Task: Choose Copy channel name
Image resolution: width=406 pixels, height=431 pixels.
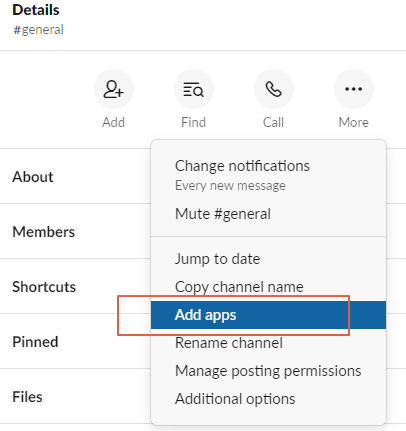Action: pyautogui.click(x=268, y=287)
